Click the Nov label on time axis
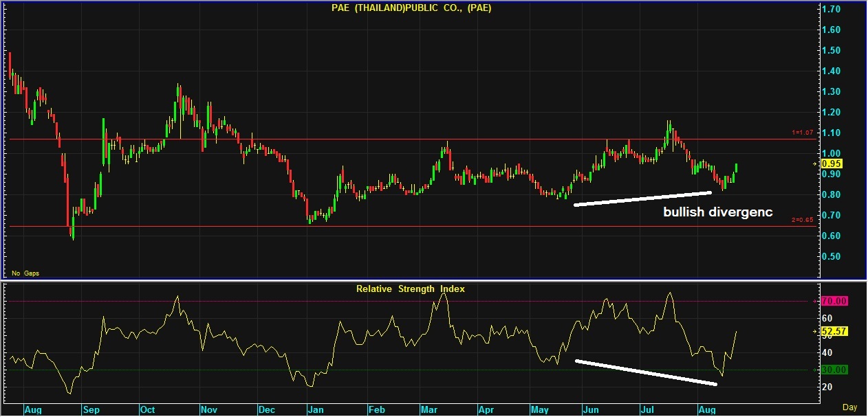This screenshot has height=417, width=868. (208, 409)
